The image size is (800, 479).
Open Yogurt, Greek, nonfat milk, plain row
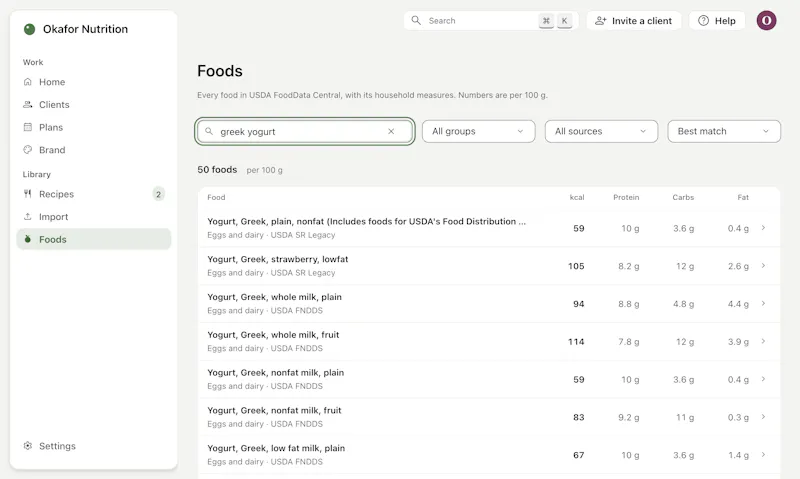[489, 379]
